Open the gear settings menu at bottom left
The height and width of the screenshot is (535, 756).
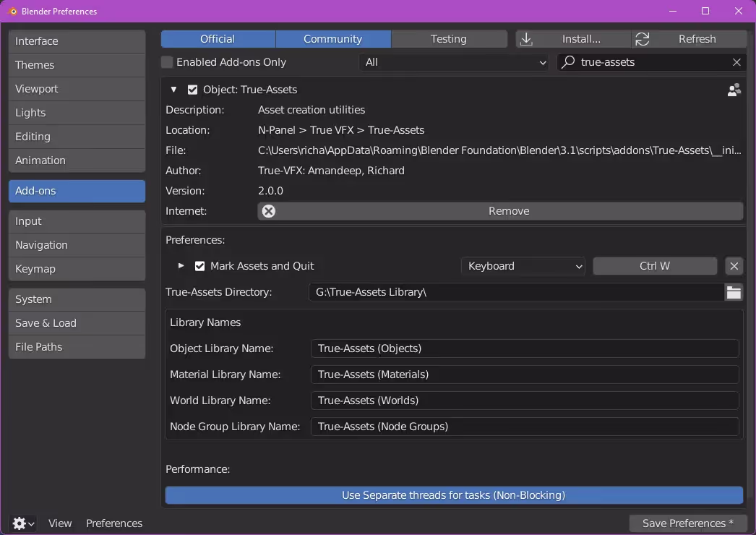[23, 523]
